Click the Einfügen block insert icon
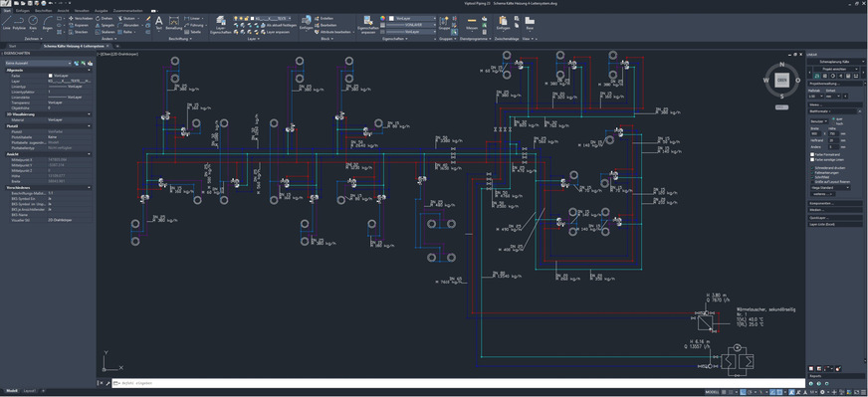The width and height of the screenshot is (868, 397). tap(307, 20)
